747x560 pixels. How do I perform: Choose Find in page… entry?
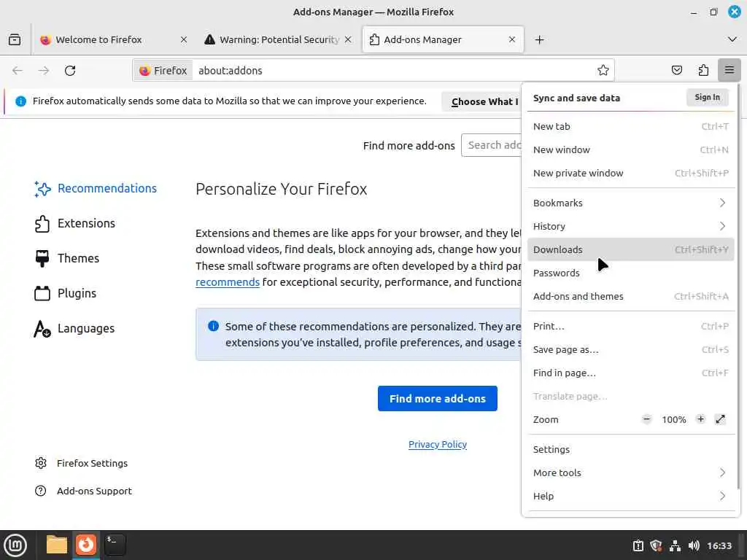pyautogui.click(x=631, y=373)
